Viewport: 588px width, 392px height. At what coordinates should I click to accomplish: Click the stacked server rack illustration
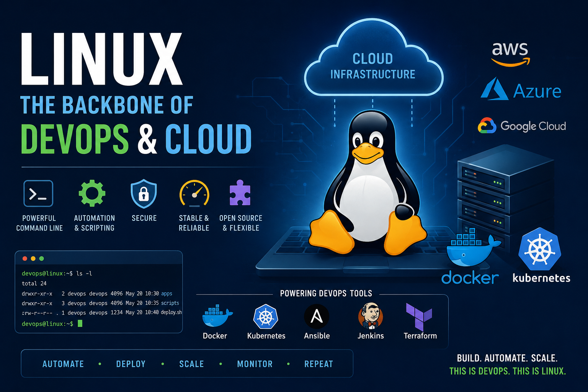pos(505,195)
